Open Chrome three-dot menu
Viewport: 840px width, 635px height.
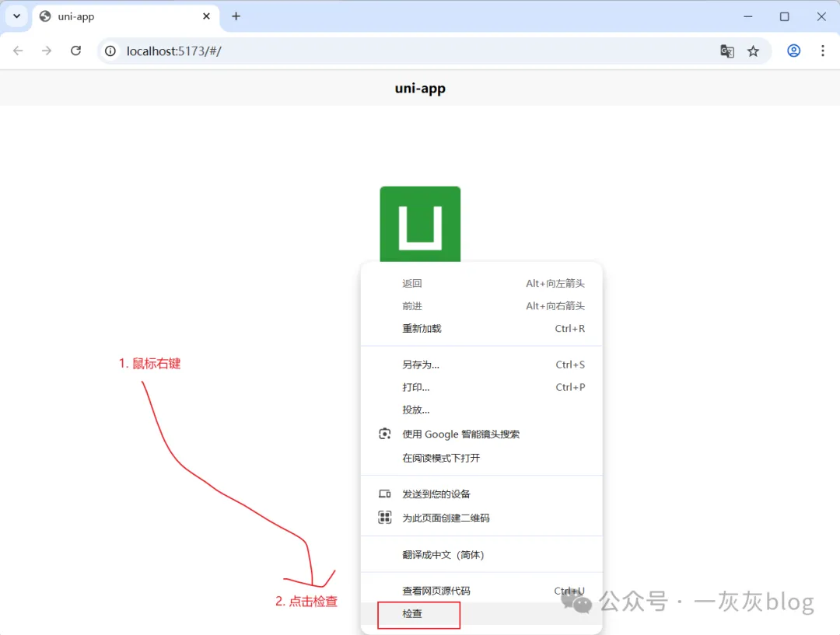822,51
